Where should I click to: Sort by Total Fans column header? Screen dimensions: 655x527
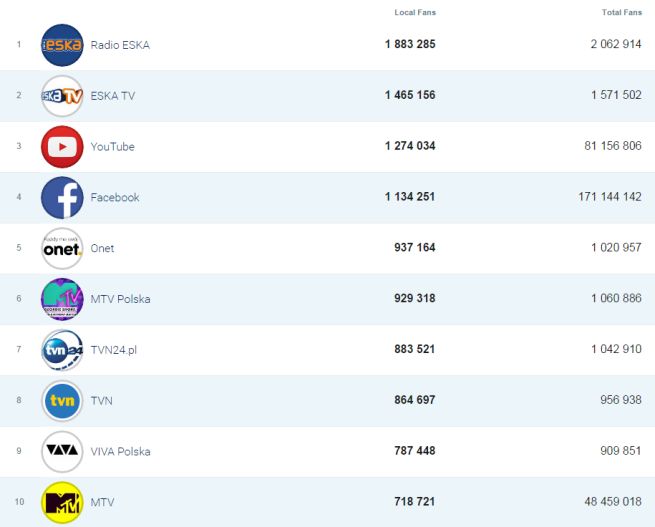[x=622, y=12]
